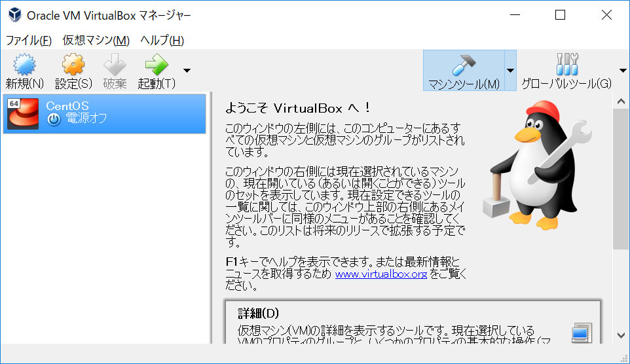630x364 pixels.
Task: Open the マシンツール dropdown arrow
Action: click(510, 71)
